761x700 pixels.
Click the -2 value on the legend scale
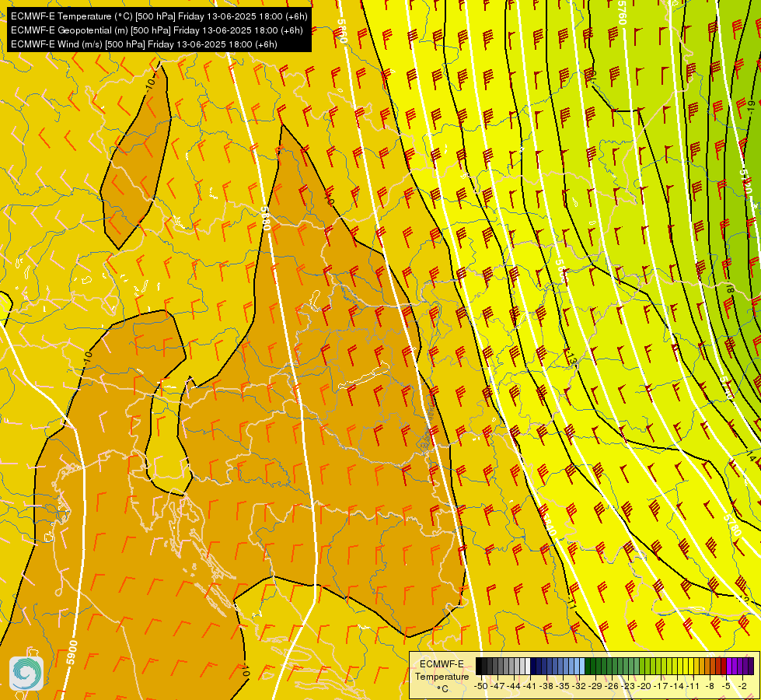[742, 686]
